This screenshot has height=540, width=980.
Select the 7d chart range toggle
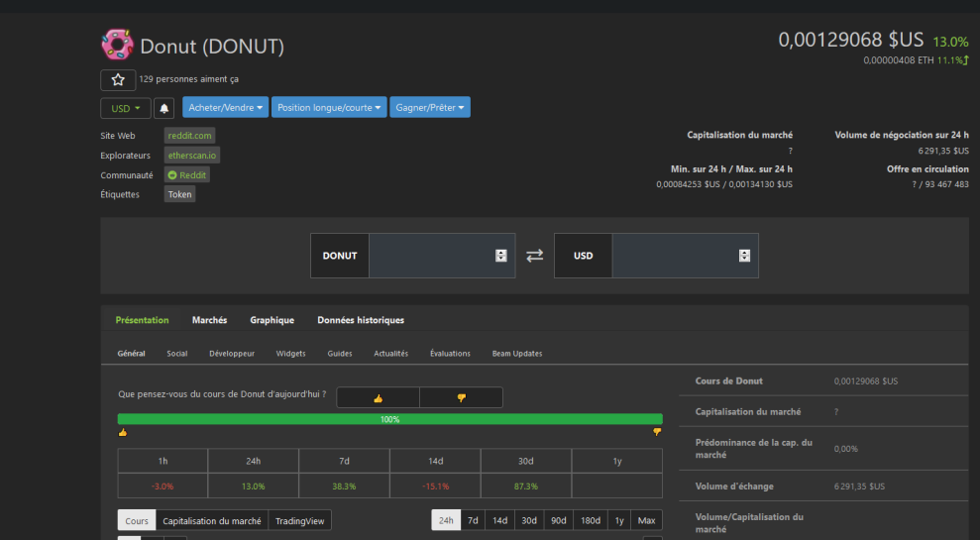473,520
